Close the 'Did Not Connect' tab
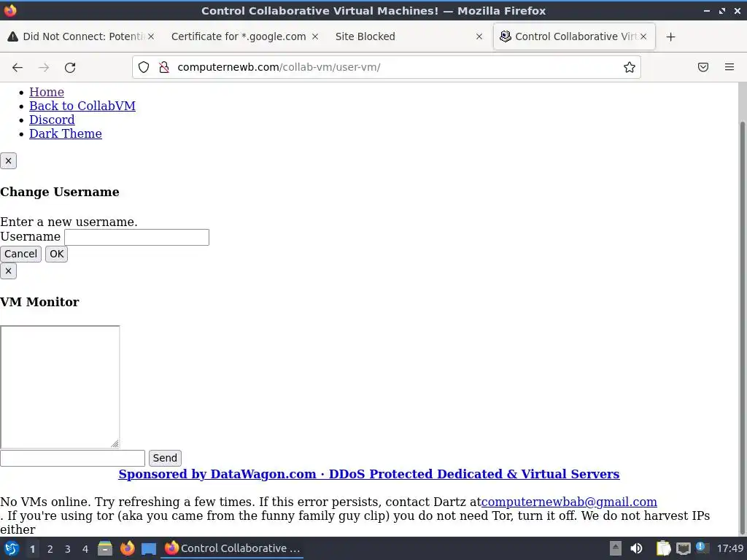 [x=150, y=36]
